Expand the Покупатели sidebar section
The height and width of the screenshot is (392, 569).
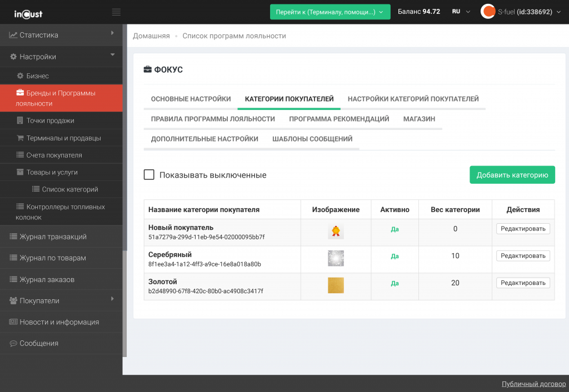click(x=61, y=300)
